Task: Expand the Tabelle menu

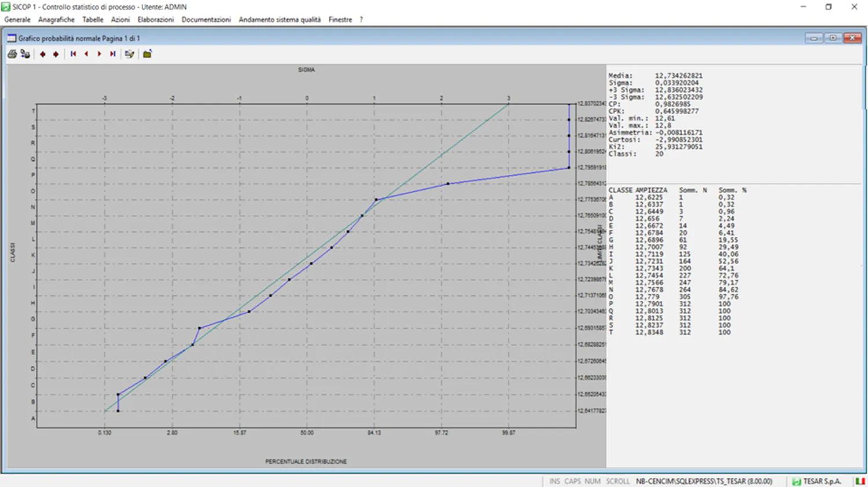Action: pos(93,20)
